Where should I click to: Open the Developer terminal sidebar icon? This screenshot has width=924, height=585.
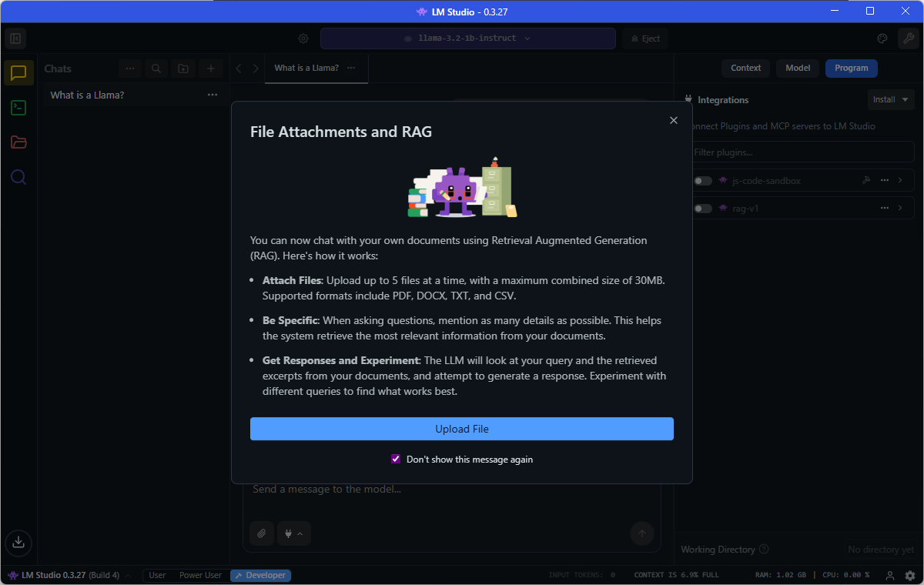coord(18,108)
